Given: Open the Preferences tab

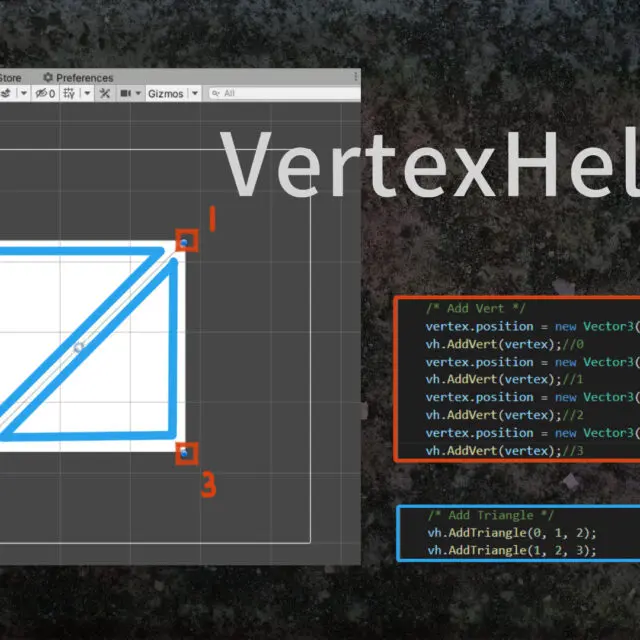Looking at the screenshot, I should [84, 78].
